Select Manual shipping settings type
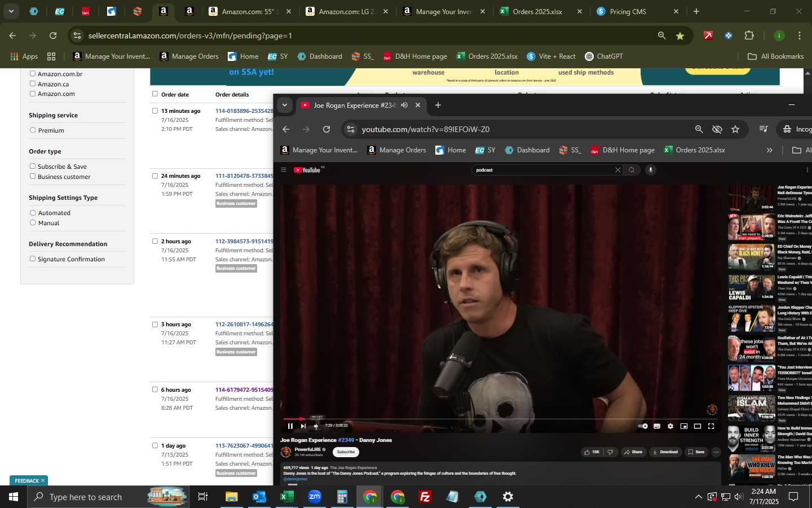Screen dimensions: 812x508 click(x=33, y=223)
